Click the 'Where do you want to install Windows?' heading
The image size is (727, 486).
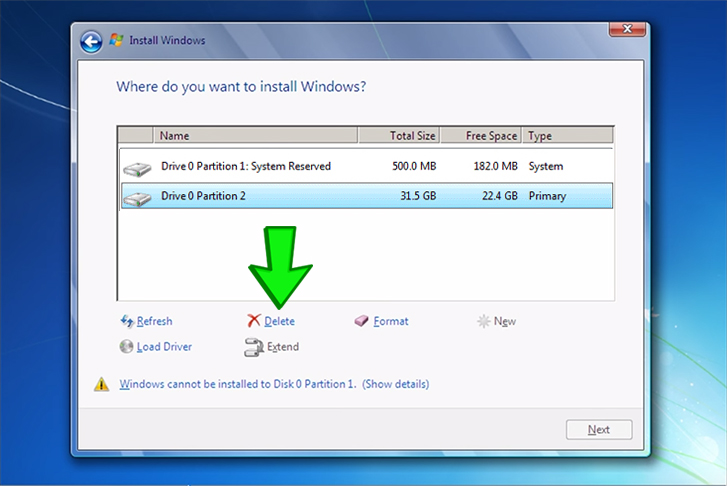click(x=241, y=87)
